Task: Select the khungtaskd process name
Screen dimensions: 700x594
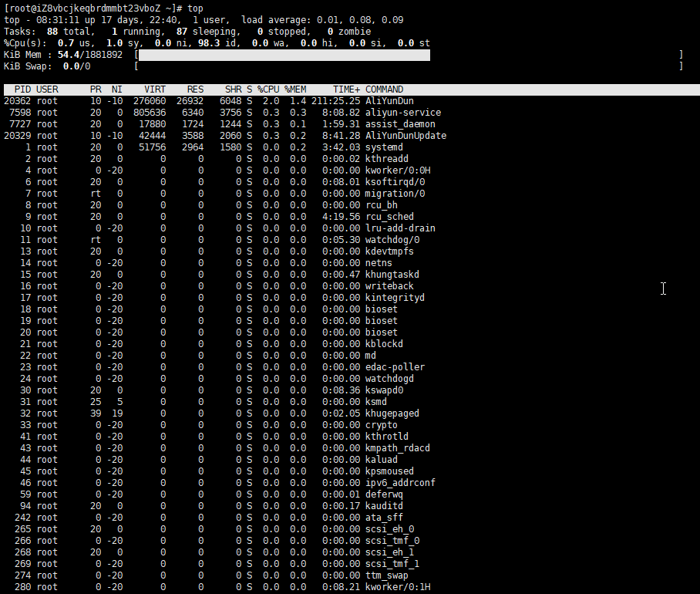Action: click(392, 275)
